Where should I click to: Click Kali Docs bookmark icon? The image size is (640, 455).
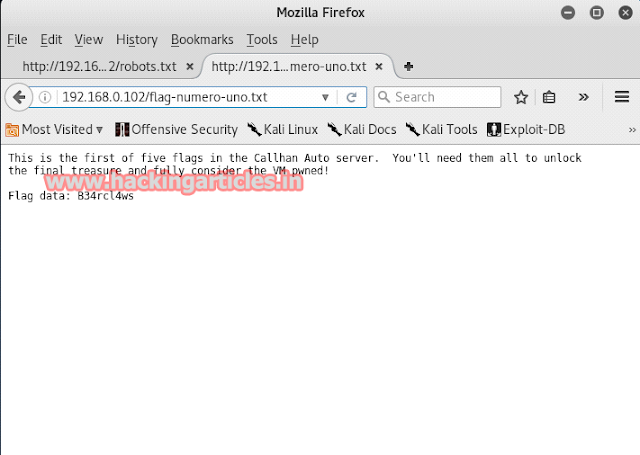tap(334, 130)
